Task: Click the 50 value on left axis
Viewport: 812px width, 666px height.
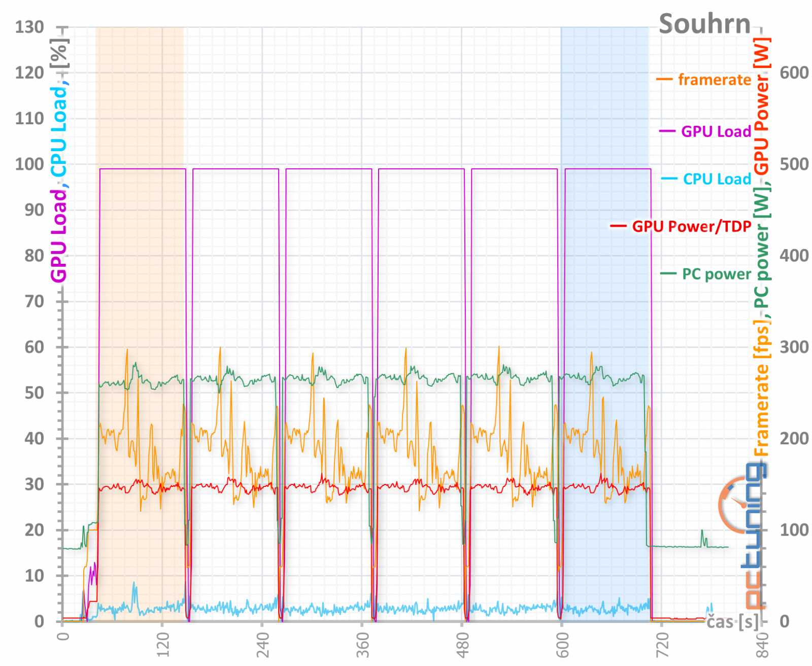Action: 35,393
